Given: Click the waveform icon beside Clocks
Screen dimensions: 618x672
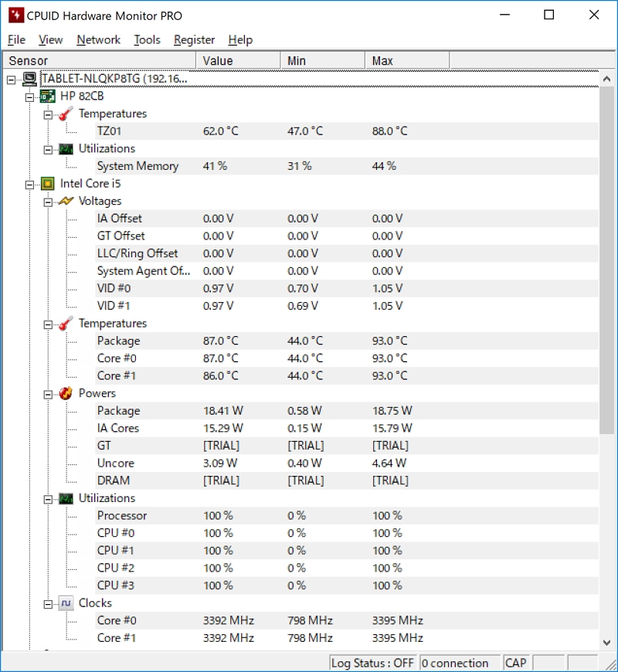Looking at the screenshot, I should (x=66, y=603).
